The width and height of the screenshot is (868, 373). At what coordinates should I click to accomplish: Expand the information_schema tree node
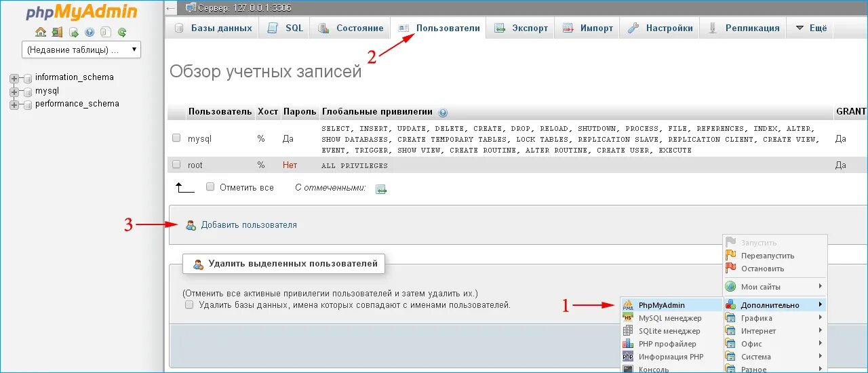[x=14, y=78]
